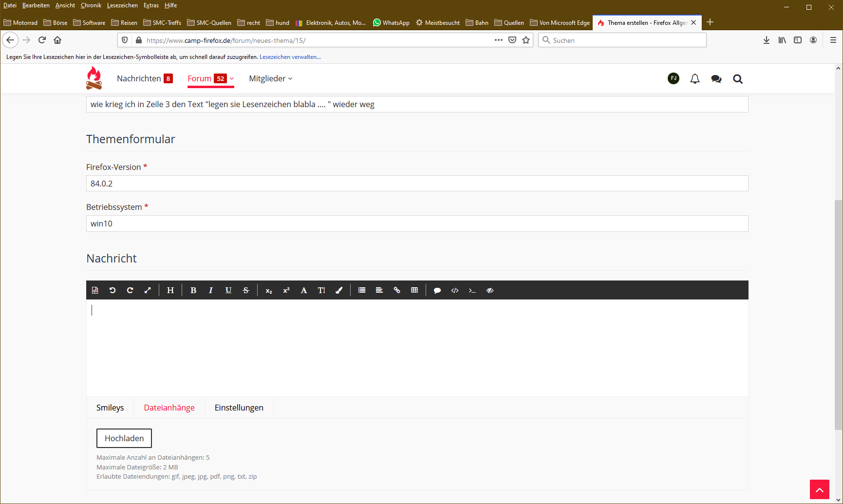This screenshot has width=843, height=504.
Task: Open the Software bookmarks folder
Action: (89, 22)
